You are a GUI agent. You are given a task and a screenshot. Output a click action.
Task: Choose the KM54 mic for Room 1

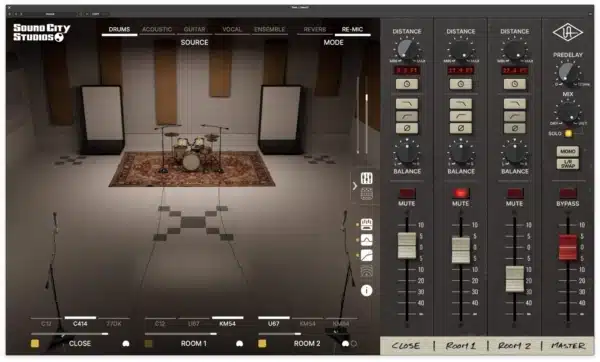227,323
